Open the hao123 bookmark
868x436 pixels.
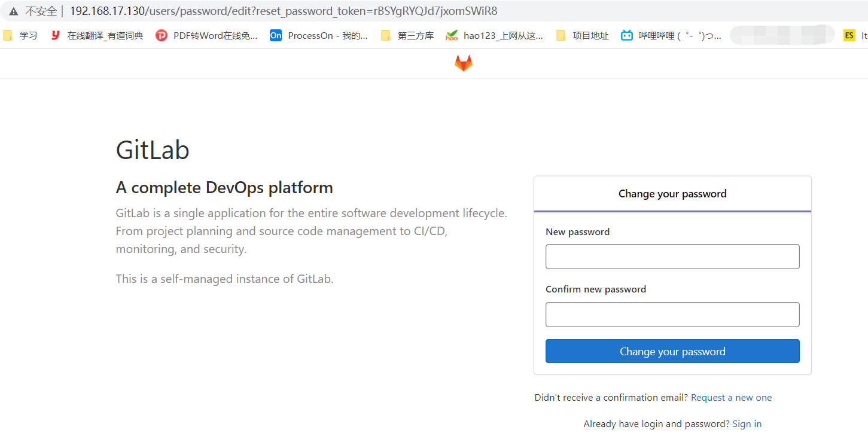coord(494,36)
